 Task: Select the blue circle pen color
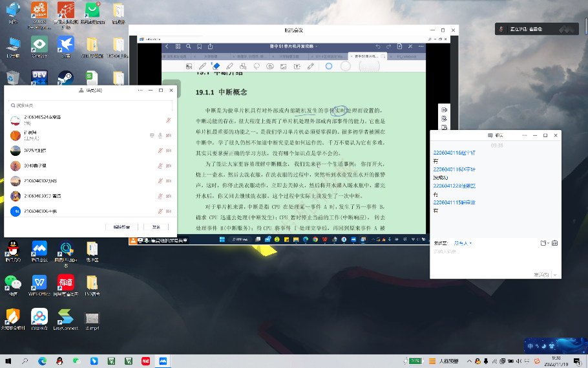point(329,66)
